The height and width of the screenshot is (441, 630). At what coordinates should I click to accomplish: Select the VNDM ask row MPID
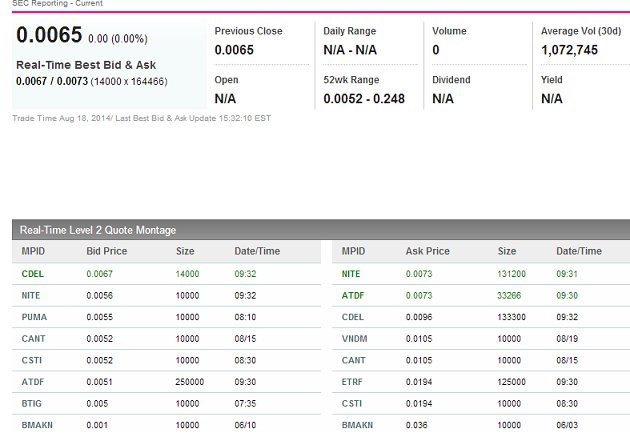tap(354, 339)
